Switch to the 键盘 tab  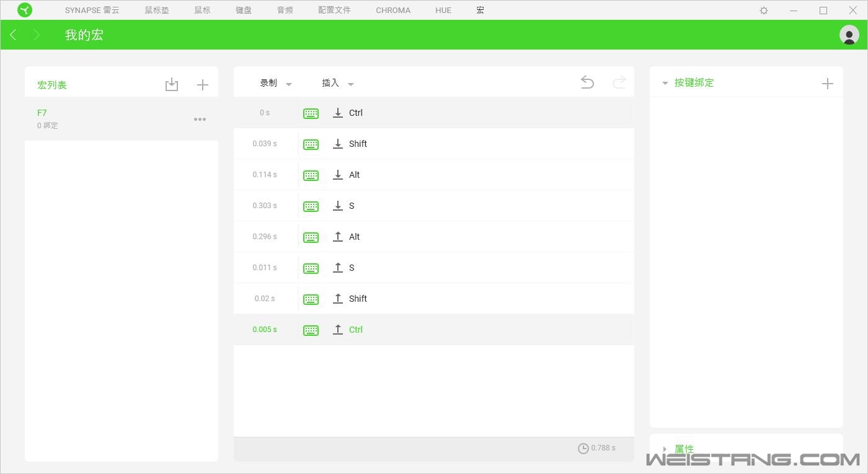243,10
